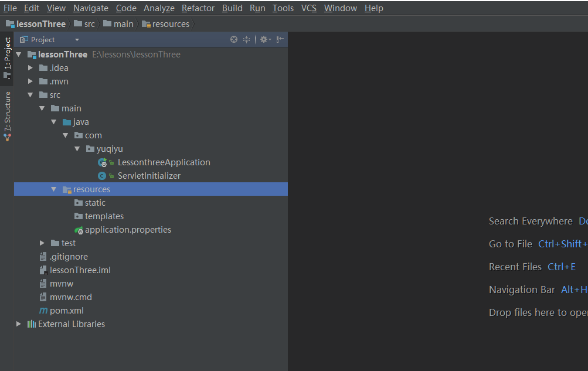The height and width of the screenshot is (371, 588).
Task: Collapse the resources folder
Action: tap(53, 189)
